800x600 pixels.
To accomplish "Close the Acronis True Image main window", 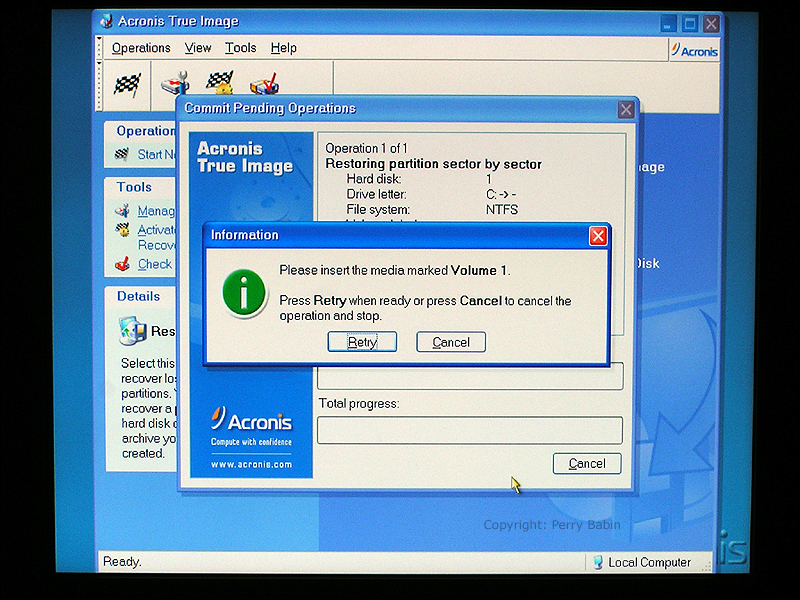I will pos(711,23).
